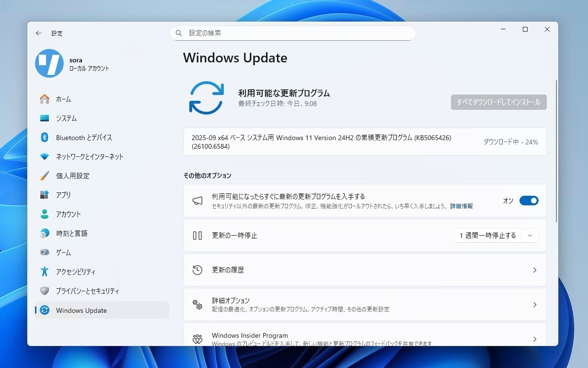Go to Bluetooth とデバイス page
The height and width of the screenshot is (368, 588).
tap(102, 137)
